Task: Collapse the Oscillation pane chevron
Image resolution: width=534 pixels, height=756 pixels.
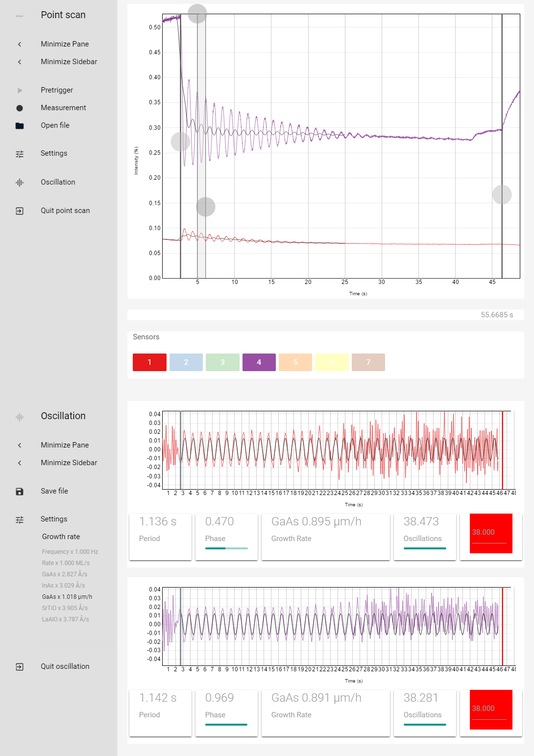Action: 20,445
